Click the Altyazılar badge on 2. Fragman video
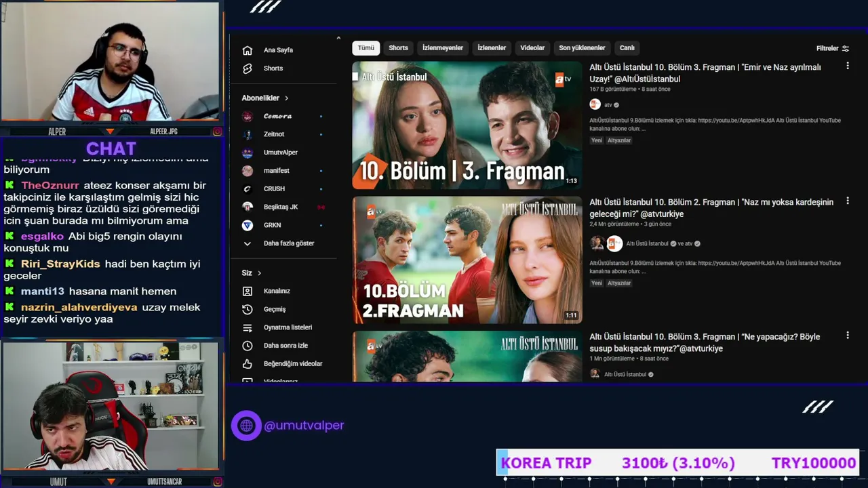 click(619, 283)
